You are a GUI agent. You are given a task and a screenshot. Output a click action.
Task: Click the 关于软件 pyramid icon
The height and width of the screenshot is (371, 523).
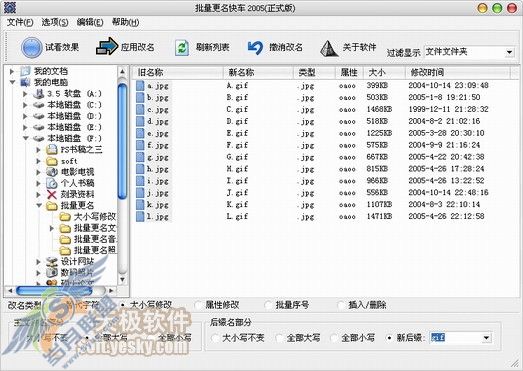coord(329,48)
